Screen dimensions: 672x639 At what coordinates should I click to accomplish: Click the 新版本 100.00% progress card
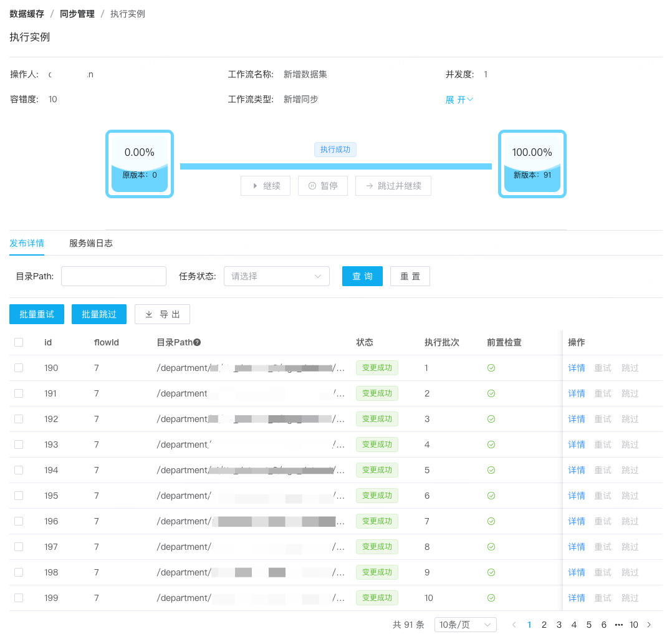tap(532, 164)
